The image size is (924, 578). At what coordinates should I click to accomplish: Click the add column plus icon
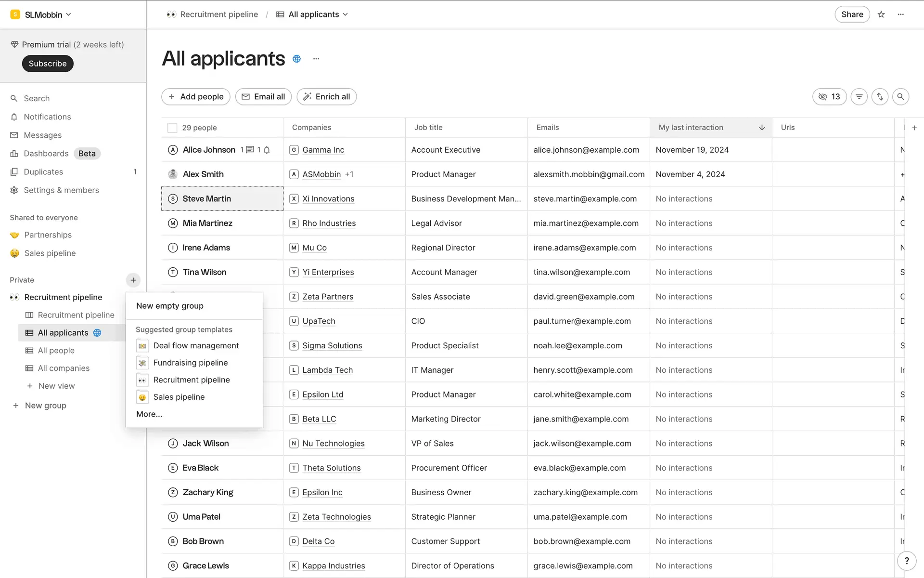coord(914,128)
